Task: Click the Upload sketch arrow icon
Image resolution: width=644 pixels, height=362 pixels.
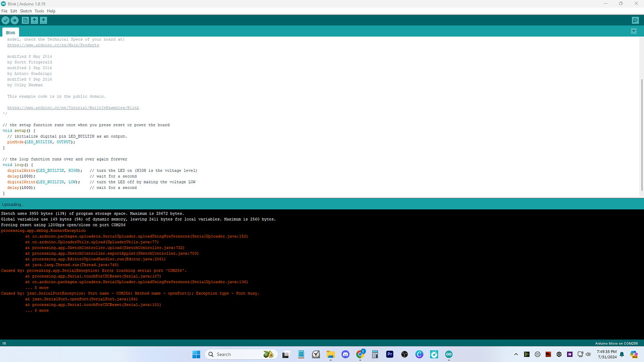Action: [x=14, y=20]
